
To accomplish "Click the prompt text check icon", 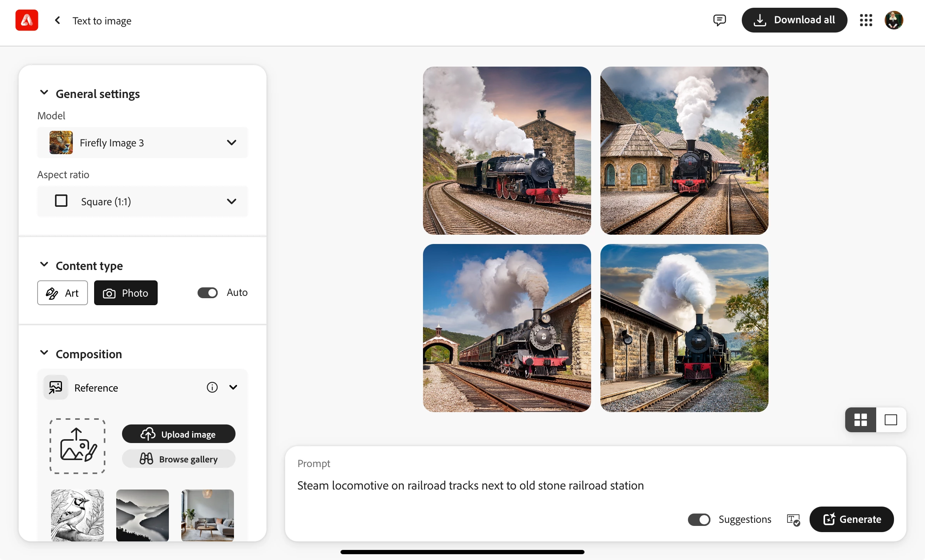I will point(793,520).
